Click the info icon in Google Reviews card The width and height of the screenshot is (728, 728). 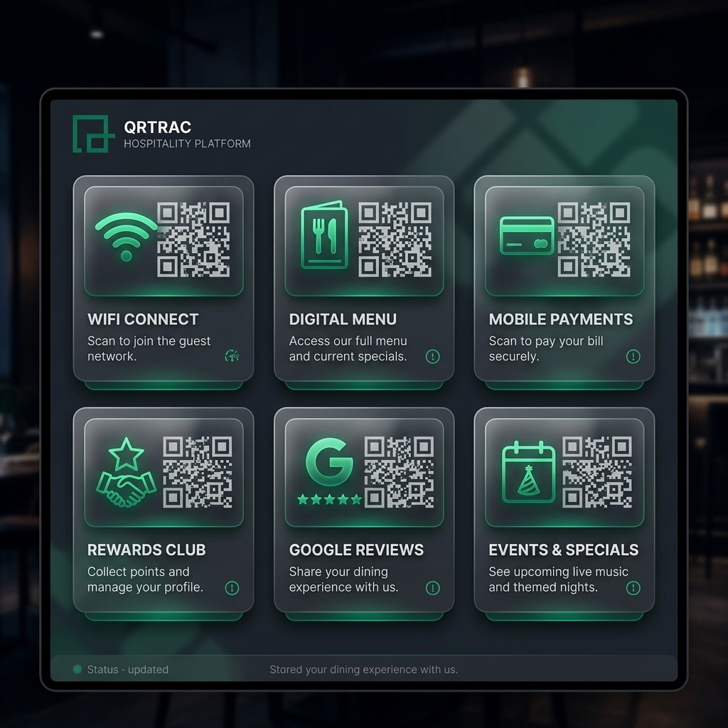(433, 588)
